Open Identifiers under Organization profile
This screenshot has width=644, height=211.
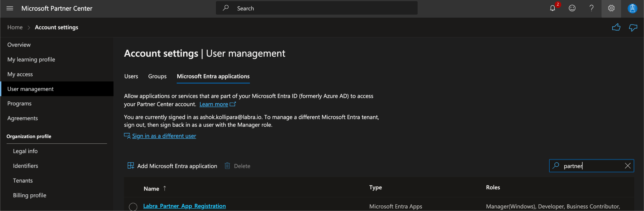tap(25, 166)
